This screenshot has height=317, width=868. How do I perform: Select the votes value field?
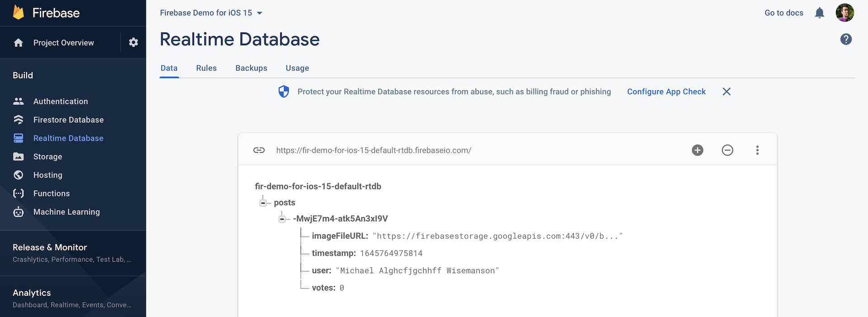(342, 288)
